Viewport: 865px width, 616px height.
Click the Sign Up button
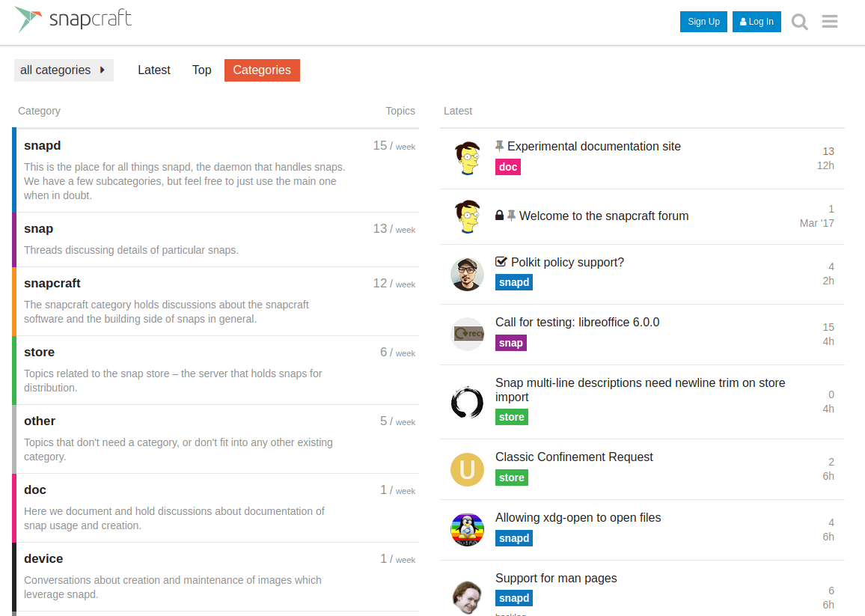pos(703,22)
